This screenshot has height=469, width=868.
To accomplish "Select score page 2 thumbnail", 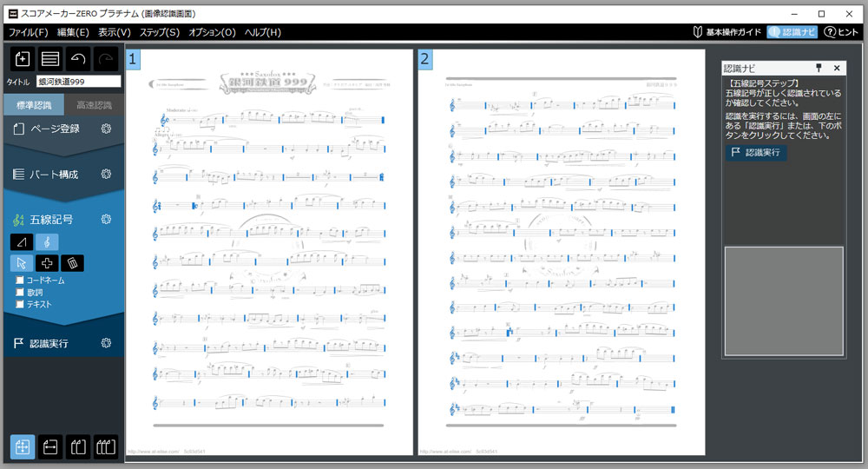I will 562,252.
